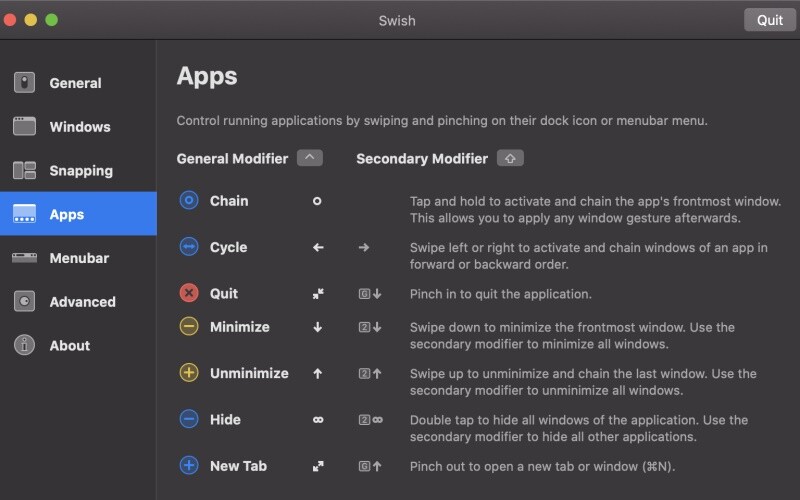The height and width of the screenshot is (500, 800).
Task: Toggle the Cycle action arrows icon
Action: point(189,247)
